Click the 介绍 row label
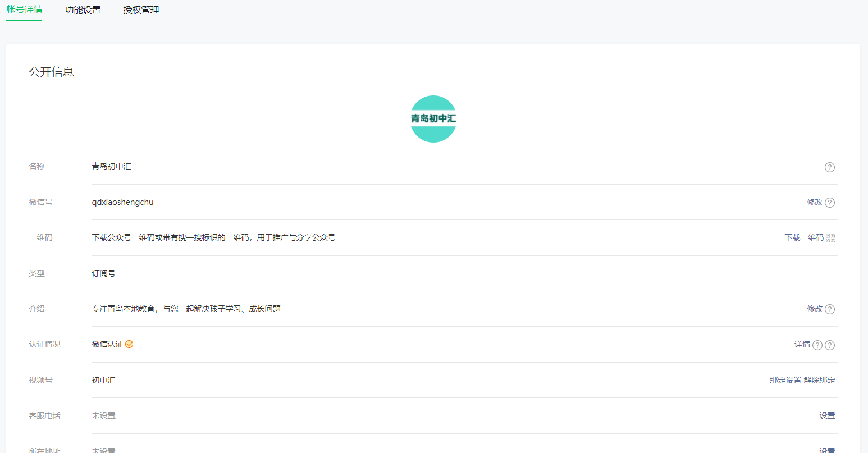This screenshot has height=453, width=868. pos(36,309)
